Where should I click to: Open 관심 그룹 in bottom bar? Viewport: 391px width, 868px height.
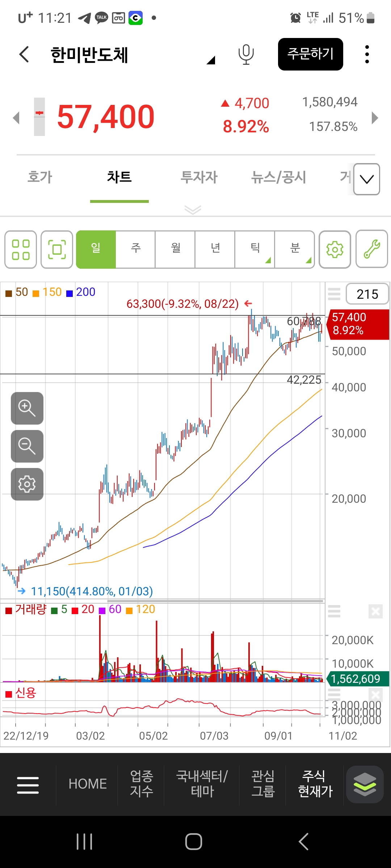[x=263, y=784]
